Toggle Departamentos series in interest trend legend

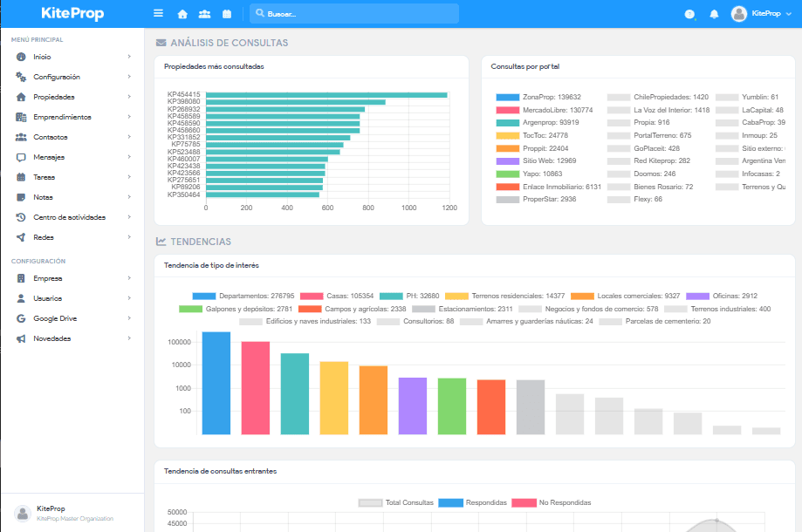coord(243,296)
